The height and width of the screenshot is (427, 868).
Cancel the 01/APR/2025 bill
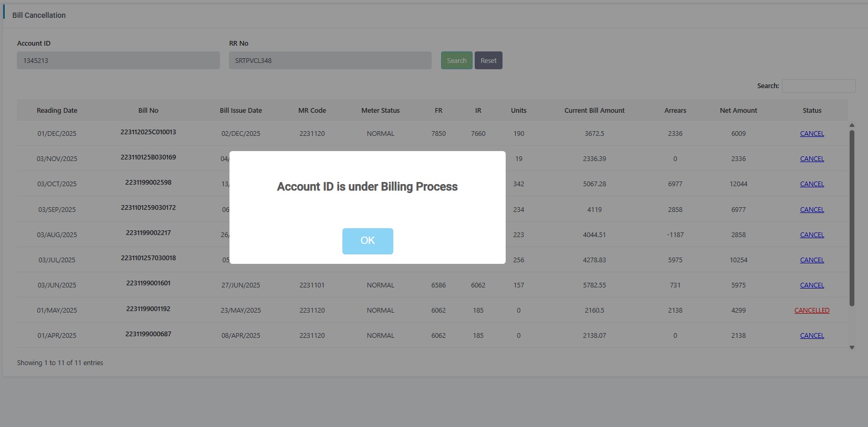coord(811,336)
